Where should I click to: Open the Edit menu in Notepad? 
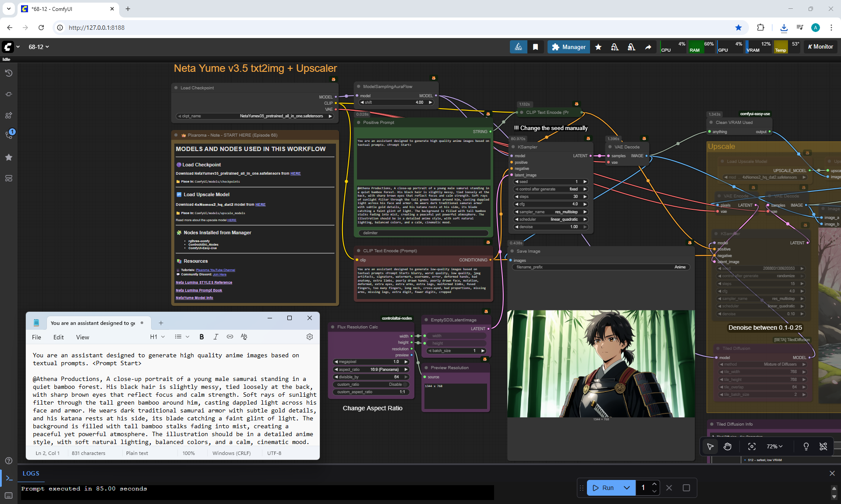pyautogui.click(x=58, y=337)
